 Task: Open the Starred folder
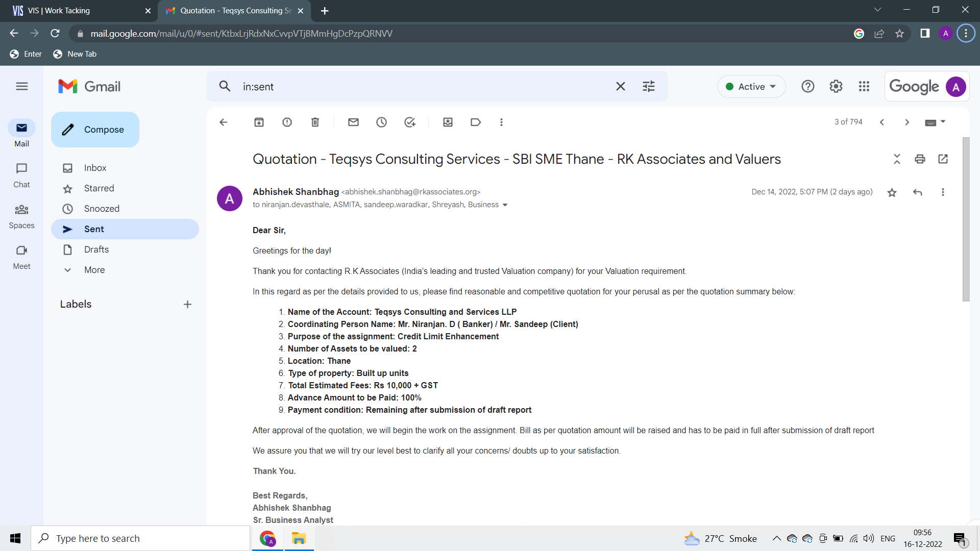click(x=125, y=188)
